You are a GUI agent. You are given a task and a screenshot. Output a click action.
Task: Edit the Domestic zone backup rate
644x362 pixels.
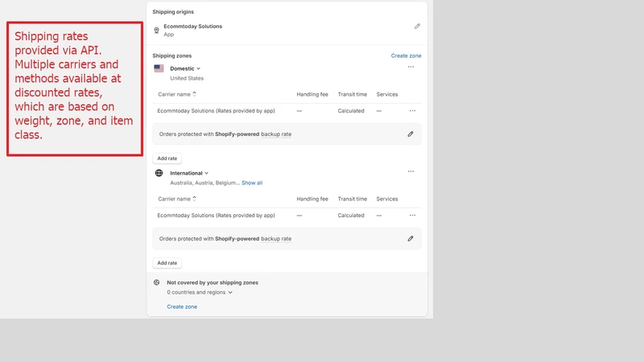click(x=411, y=134)
